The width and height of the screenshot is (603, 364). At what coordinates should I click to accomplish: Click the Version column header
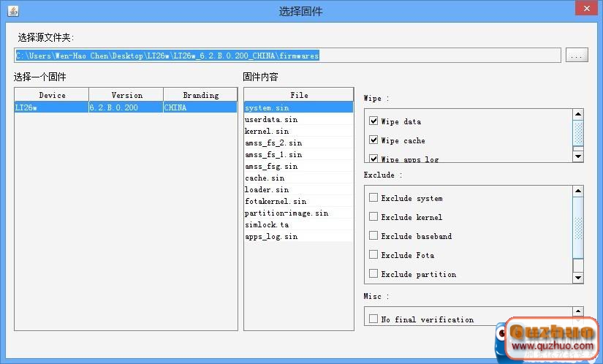click(126, 95)
